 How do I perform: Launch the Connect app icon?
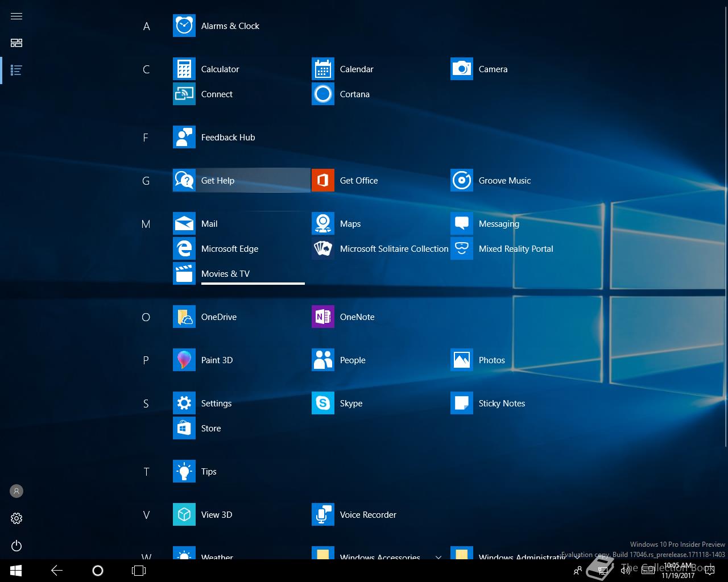pyautogui.click(x=184, y=94)
